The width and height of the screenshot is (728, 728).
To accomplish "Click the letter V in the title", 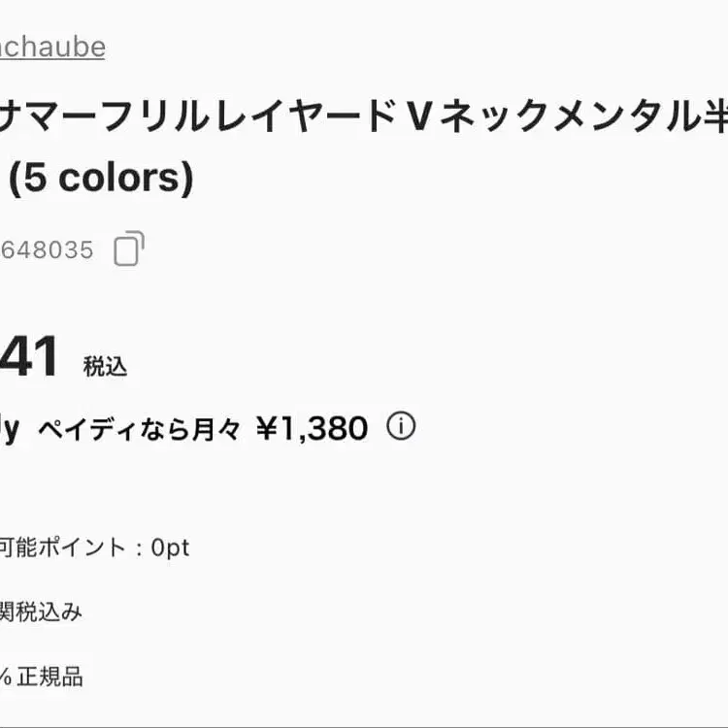I will [x=418, y=118].
